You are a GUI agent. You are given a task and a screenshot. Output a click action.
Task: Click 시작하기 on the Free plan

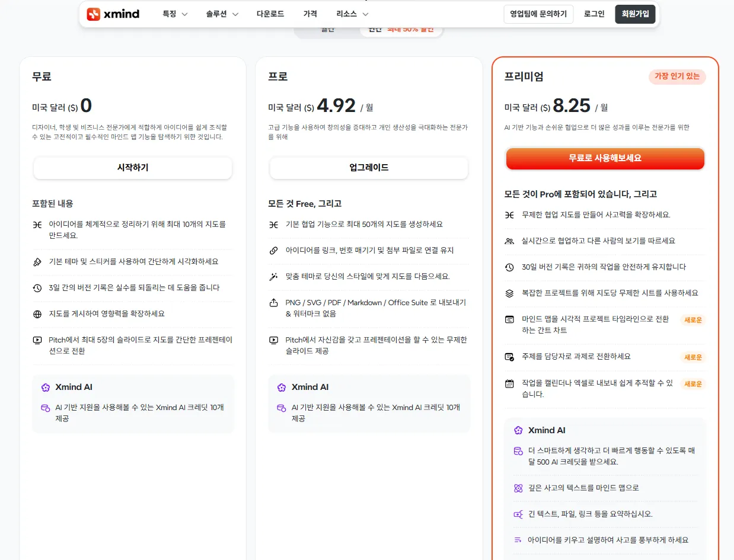(x=132, y=168)
